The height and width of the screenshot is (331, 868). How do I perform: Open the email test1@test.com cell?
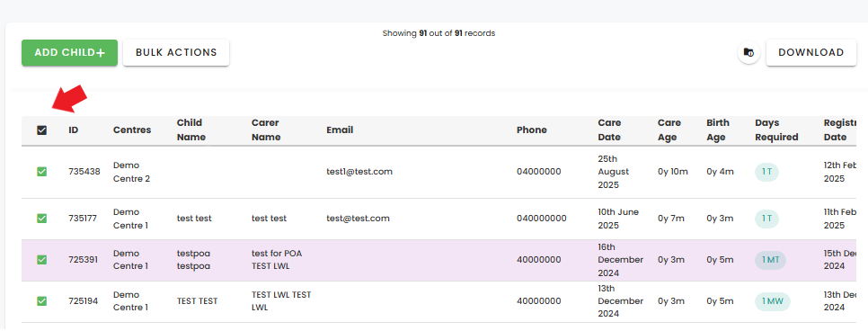(359, 172)
